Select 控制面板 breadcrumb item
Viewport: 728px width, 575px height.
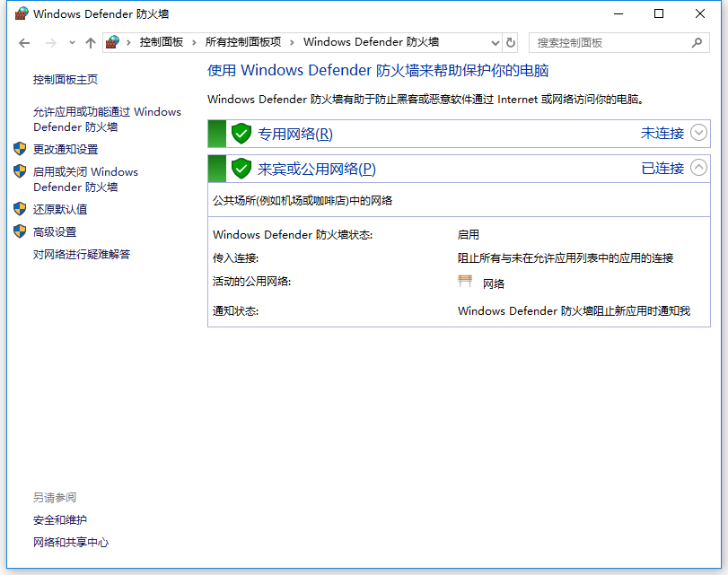162,42
